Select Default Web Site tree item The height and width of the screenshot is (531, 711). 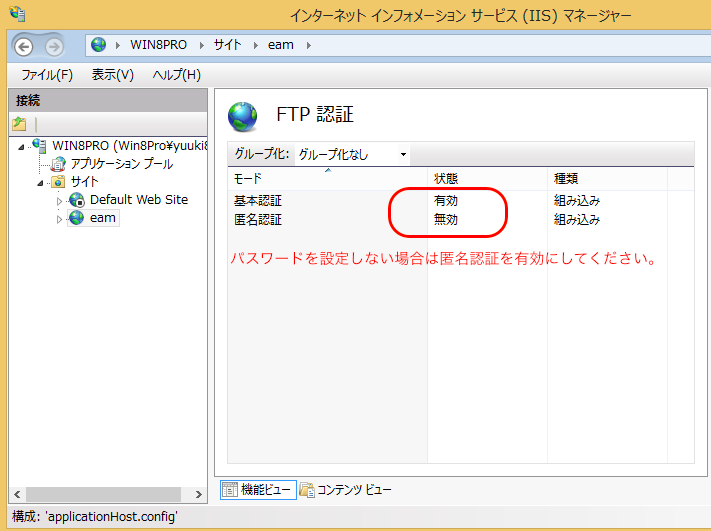[x=139, y=200]
